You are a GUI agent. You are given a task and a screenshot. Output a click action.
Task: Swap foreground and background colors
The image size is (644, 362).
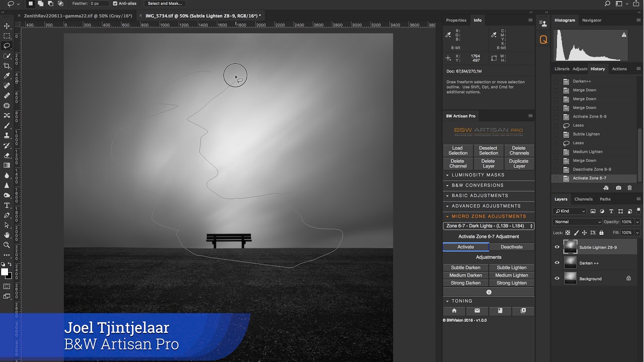point(10,264)
